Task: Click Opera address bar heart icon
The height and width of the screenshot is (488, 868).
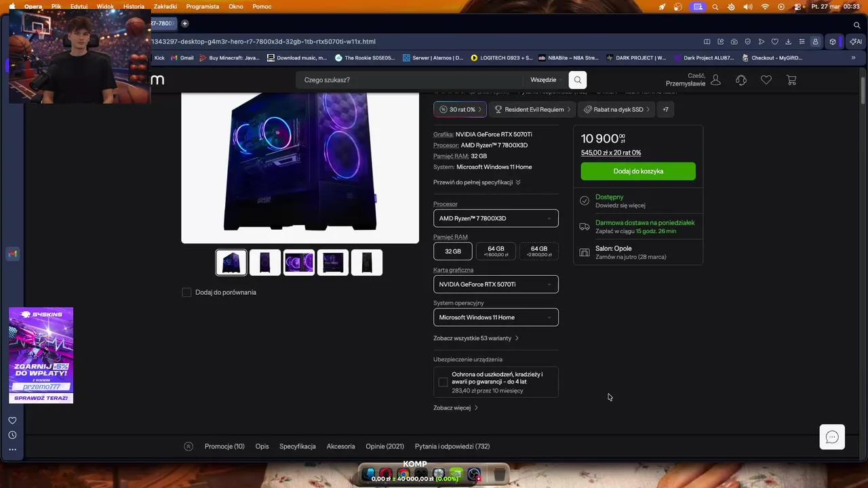Action: tap(775, 41)
